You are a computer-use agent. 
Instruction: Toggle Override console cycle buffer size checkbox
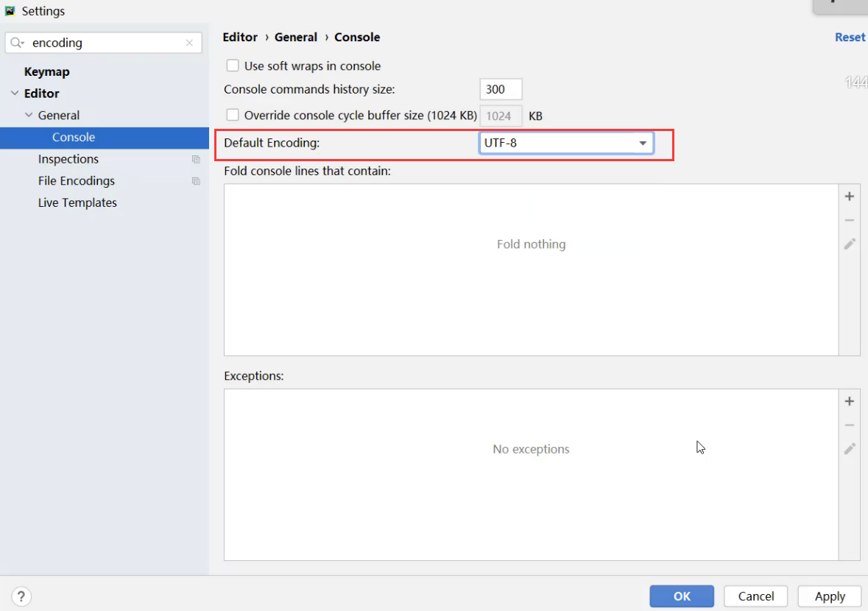pyautogui.click(x=233, y=116)
